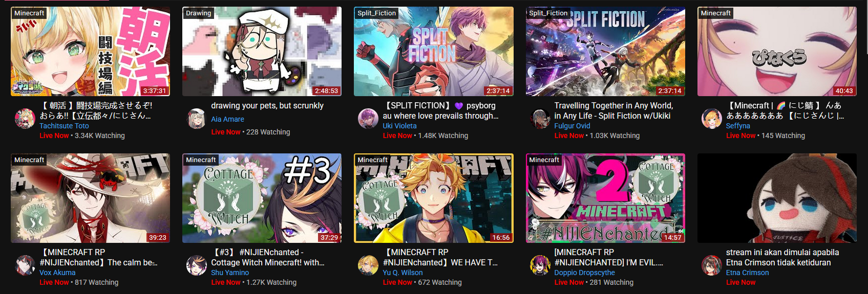
Task: Click Yu Q. Wilson's avatar icon
Action: tap(368, 265)
